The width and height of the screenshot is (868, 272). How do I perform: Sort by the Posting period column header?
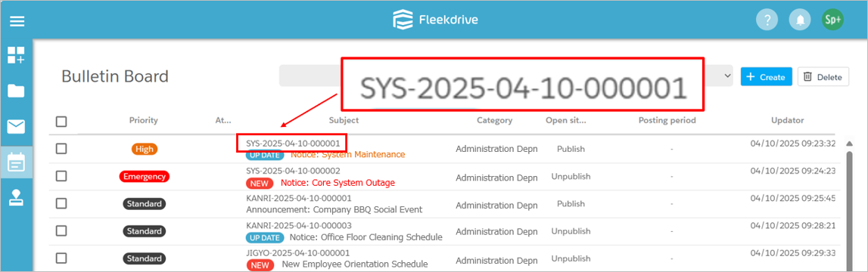(667, 120)
